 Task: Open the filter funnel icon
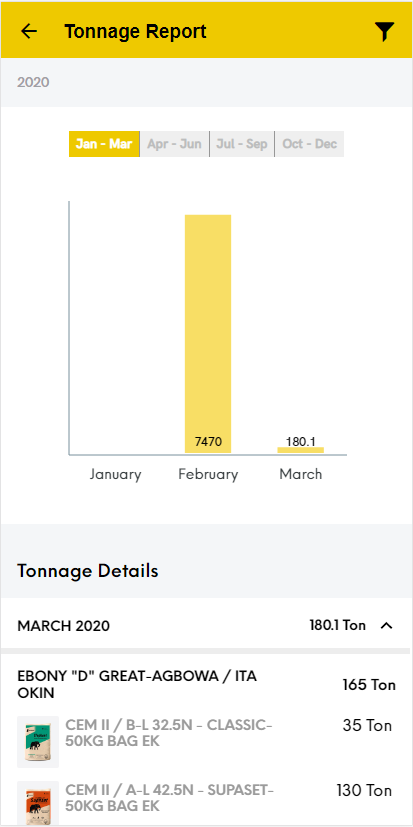click(x=385, y=32)
